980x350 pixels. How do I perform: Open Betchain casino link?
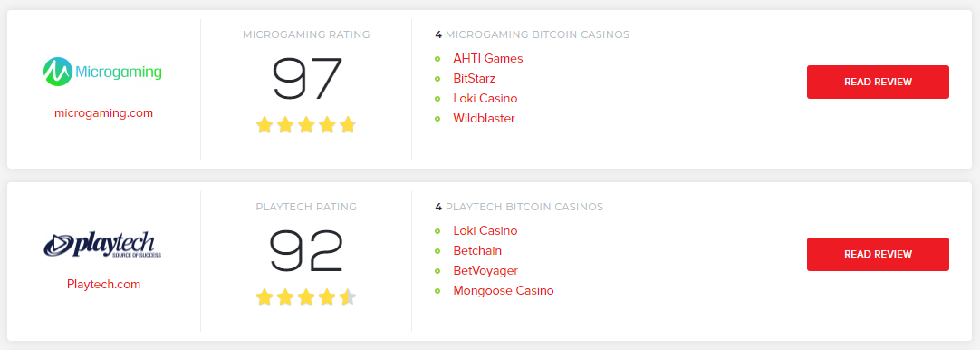pos(477,251)
